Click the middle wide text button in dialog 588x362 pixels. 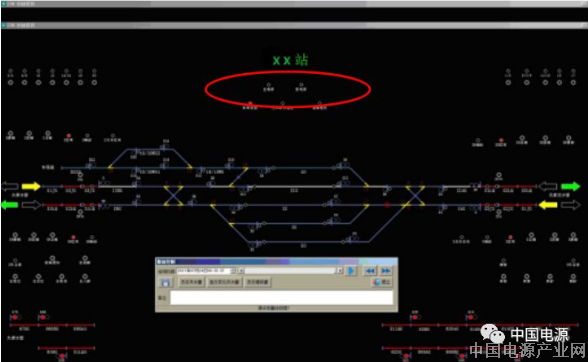(224, 282)
